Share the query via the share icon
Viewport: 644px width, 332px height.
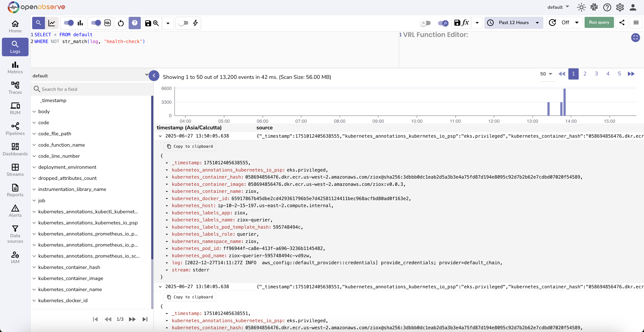coord(622,23)
